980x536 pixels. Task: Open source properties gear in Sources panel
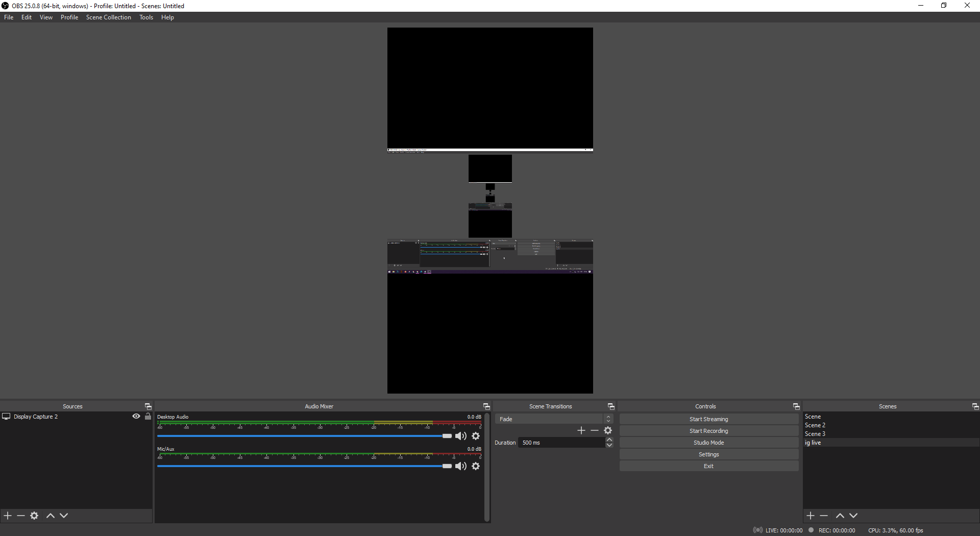(x=34, y=516)
